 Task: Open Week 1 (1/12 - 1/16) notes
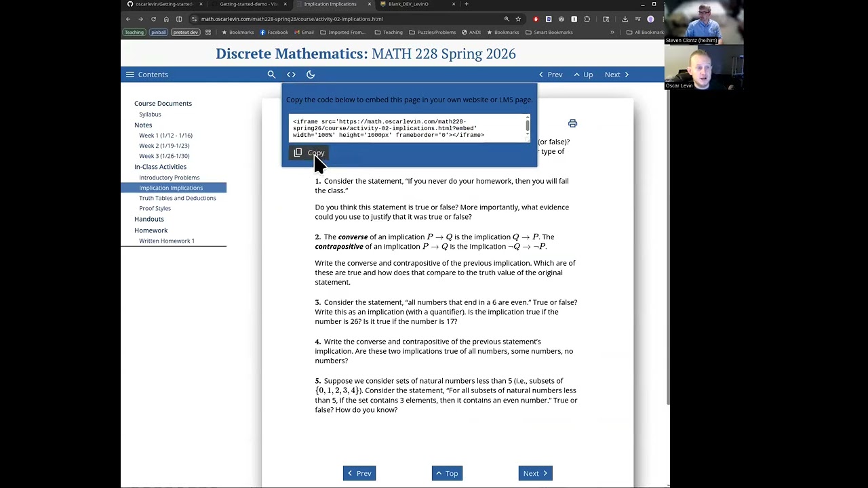[x=165, y=136]
